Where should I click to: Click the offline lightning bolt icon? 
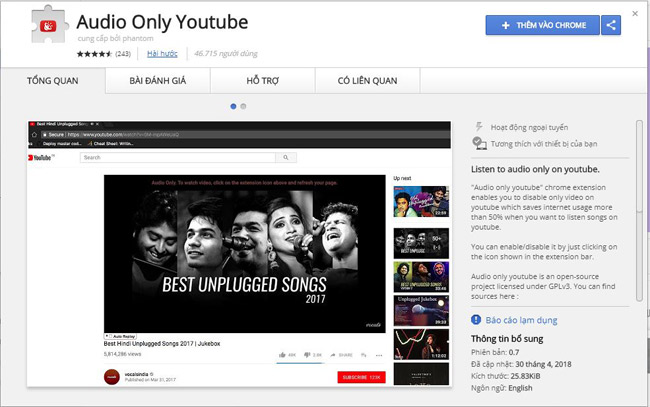pos(479,127)
